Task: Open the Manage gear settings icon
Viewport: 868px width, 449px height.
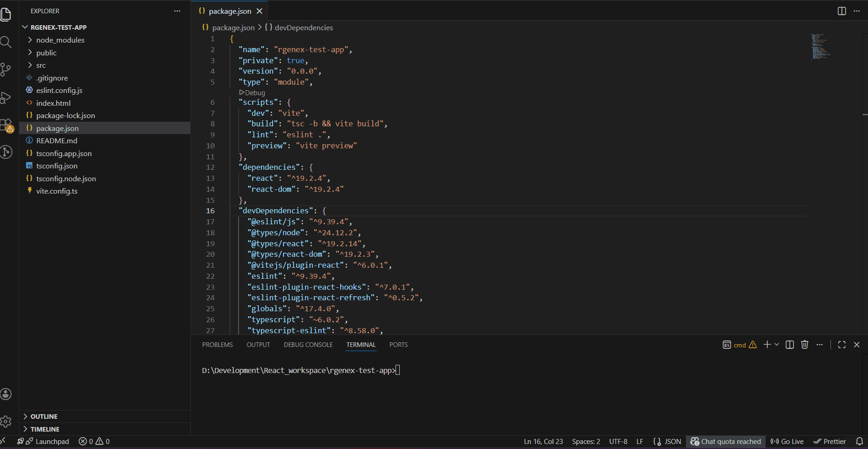Action: pyautogui.click(x=6, y=422)
